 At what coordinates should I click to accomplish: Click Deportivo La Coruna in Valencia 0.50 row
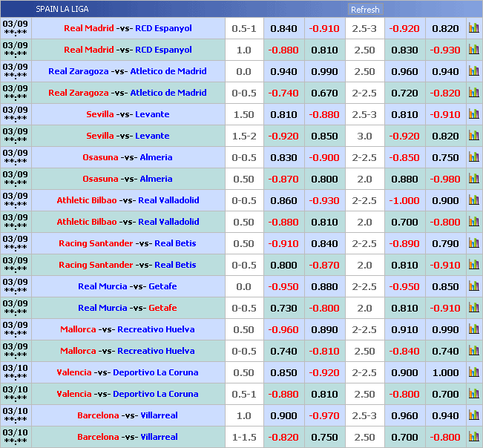(x=156, y=372)
